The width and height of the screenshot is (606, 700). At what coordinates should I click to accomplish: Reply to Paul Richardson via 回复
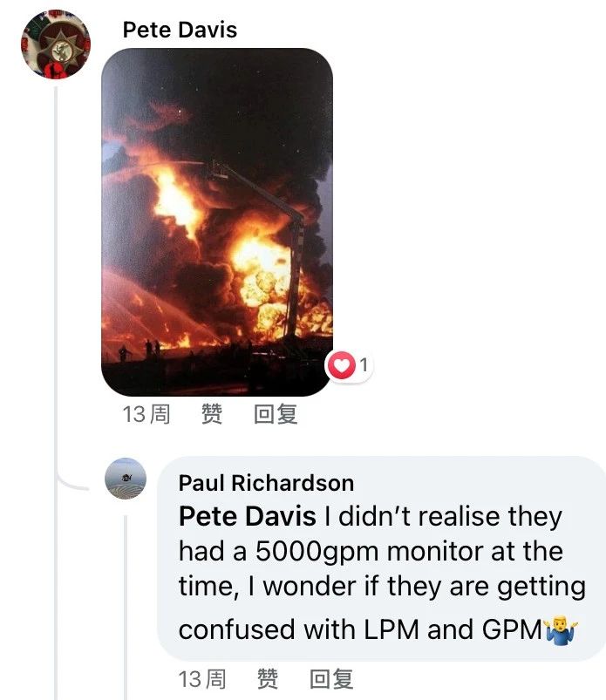[331, 679]
